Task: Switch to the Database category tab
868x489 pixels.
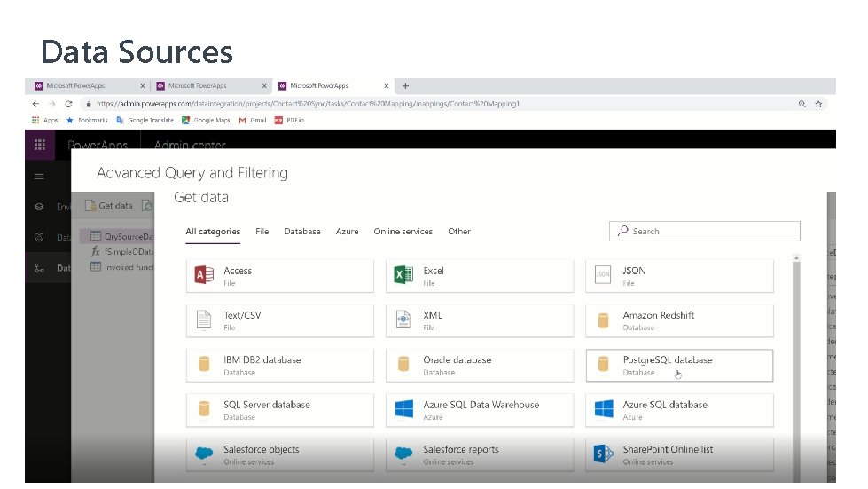Action: pyautogui.click(x=302, y=232)
